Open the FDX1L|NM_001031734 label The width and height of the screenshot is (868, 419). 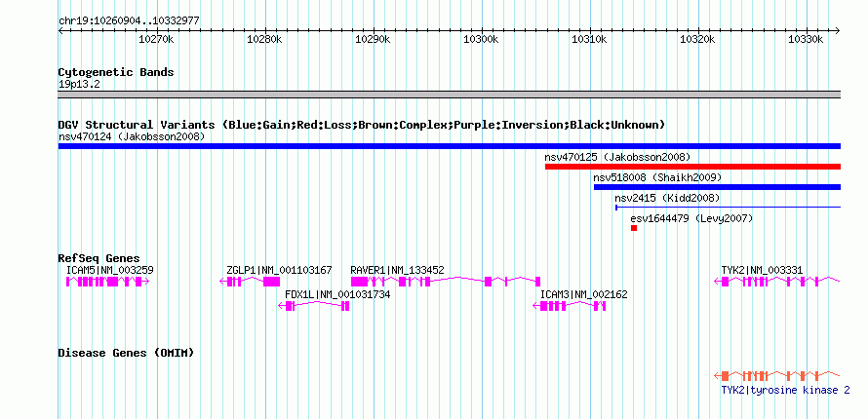click(x=337, y=294)
